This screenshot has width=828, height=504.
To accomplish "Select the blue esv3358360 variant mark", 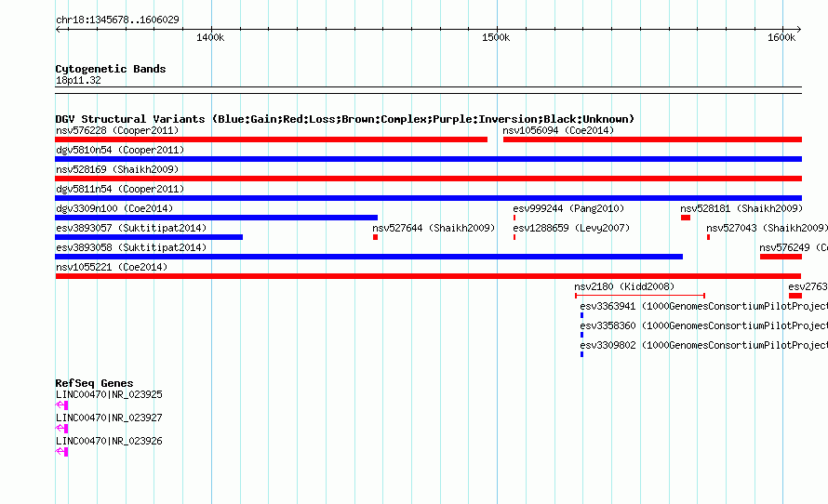I will 581,335.
